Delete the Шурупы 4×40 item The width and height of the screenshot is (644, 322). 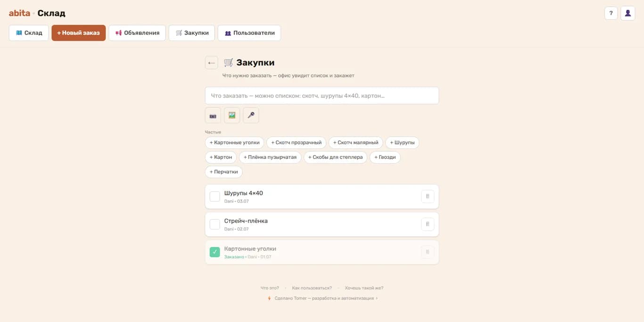click(428, 197)
